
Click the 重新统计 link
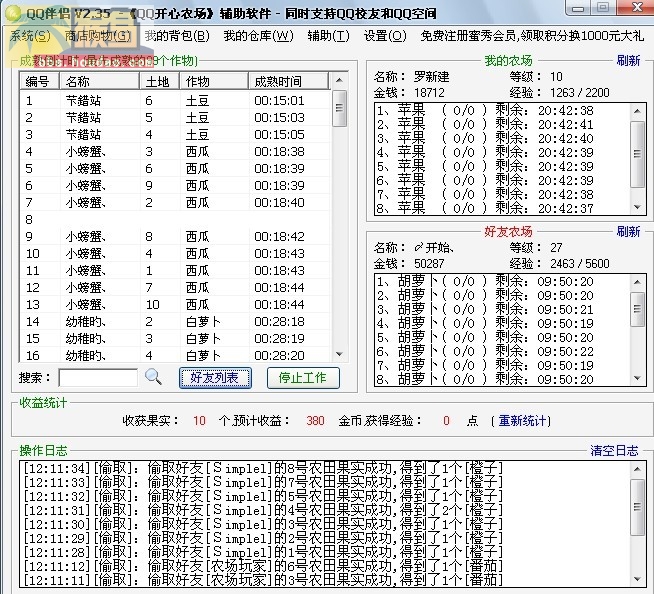(522, 420)
